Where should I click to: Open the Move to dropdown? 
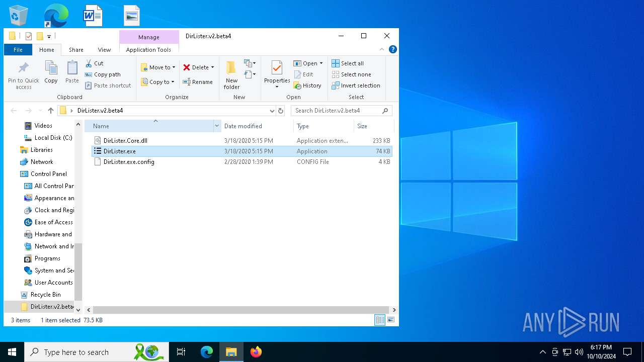click(158, 67)
